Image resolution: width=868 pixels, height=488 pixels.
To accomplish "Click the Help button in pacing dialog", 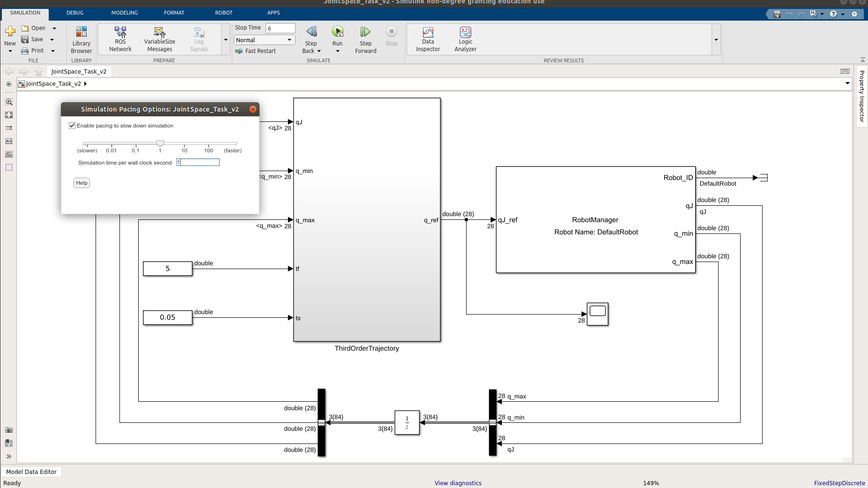I will click(x=82, y=183).
